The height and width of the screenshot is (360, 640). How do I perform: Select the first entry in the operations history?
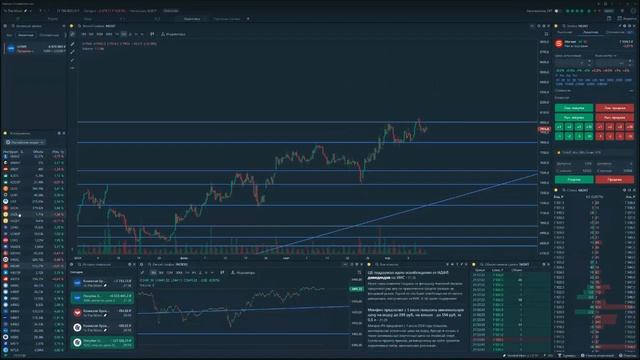tap(102, 283)
